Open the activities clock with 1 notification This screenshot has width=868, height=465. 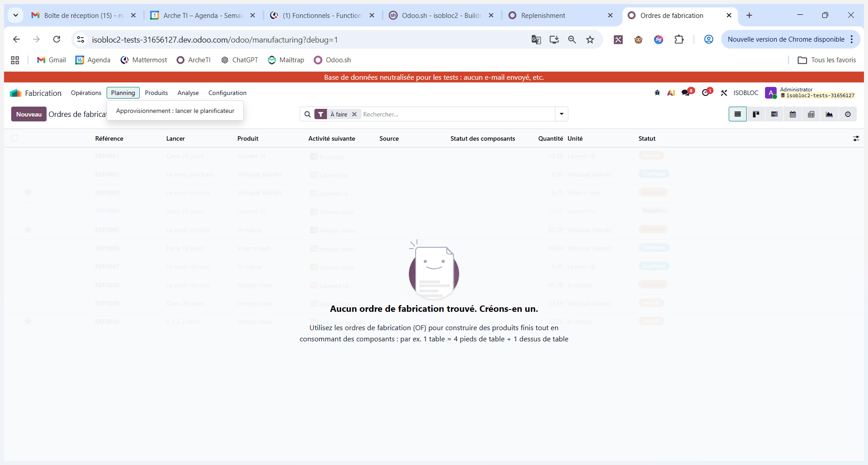pos(707,92)
